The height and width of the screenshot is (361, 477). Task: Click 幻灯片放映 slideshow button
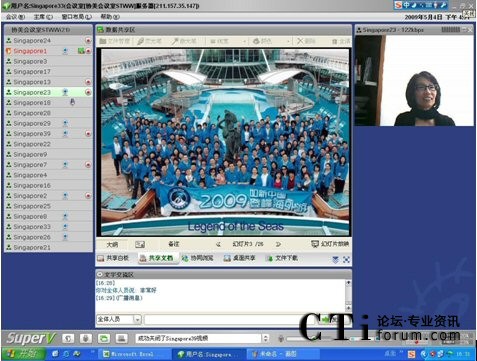point(330,244)
